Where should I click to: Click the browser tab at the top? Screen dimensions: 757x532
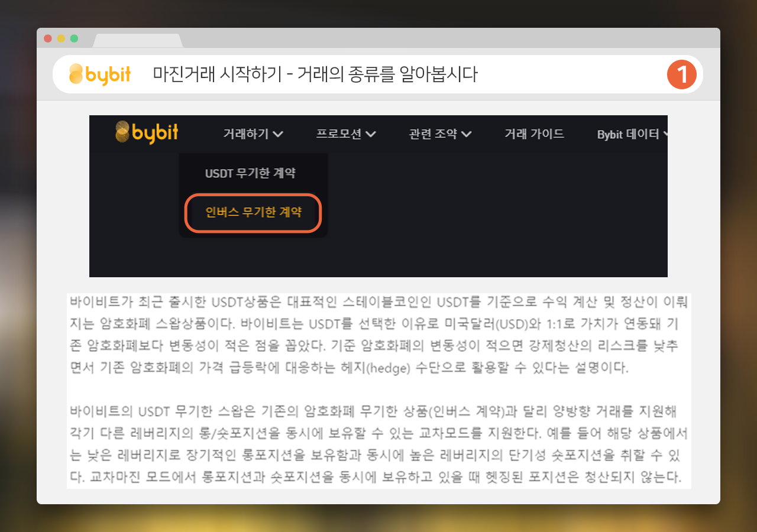138,41
